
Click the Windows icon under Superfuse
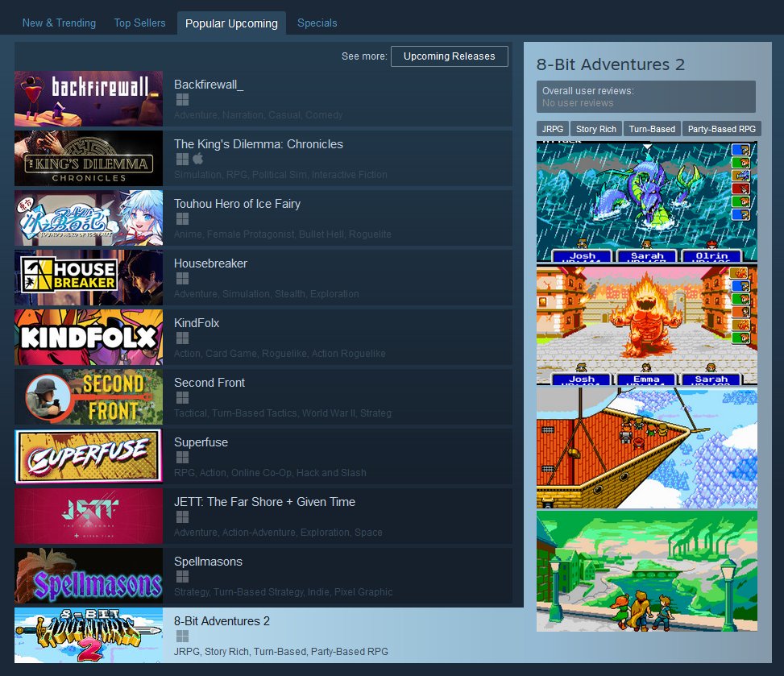point(182,458)
